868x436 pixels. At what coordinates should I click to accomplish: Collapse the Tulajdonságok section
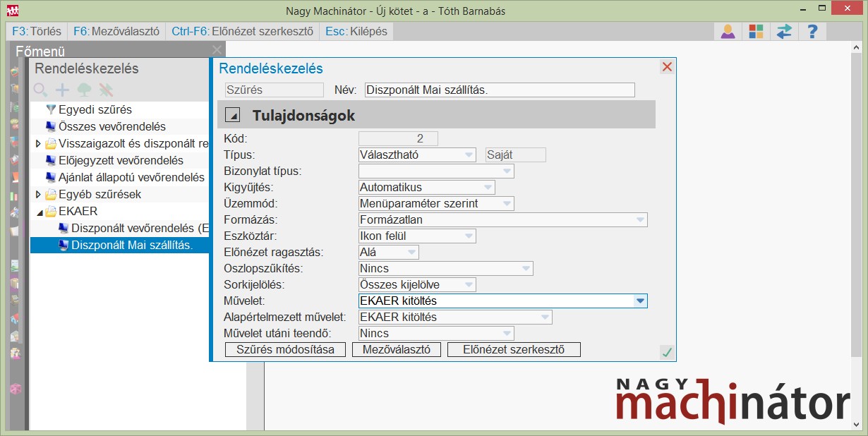[x=234, y=116]
